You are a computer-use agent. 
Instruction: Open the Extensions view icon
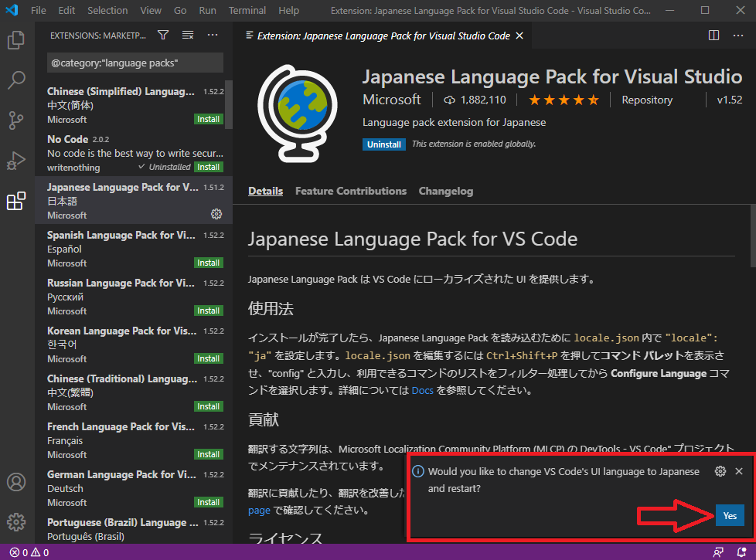pos(16,201)
